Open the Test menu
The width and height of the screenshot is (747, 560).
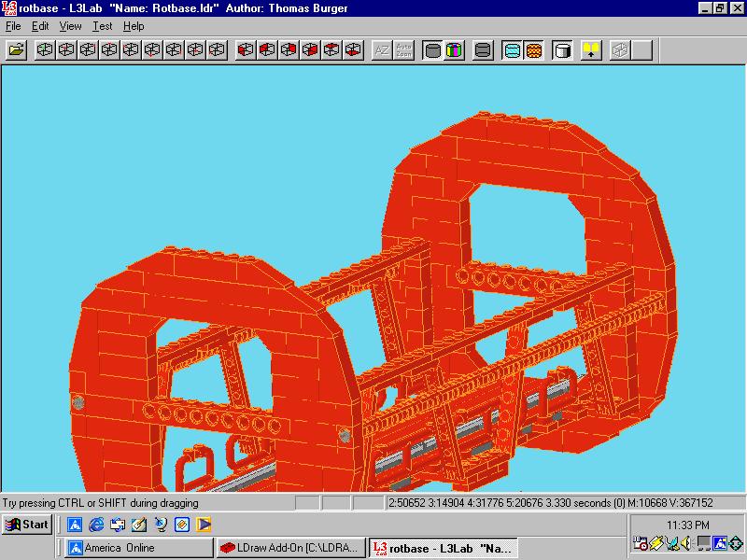click(102, 26)
